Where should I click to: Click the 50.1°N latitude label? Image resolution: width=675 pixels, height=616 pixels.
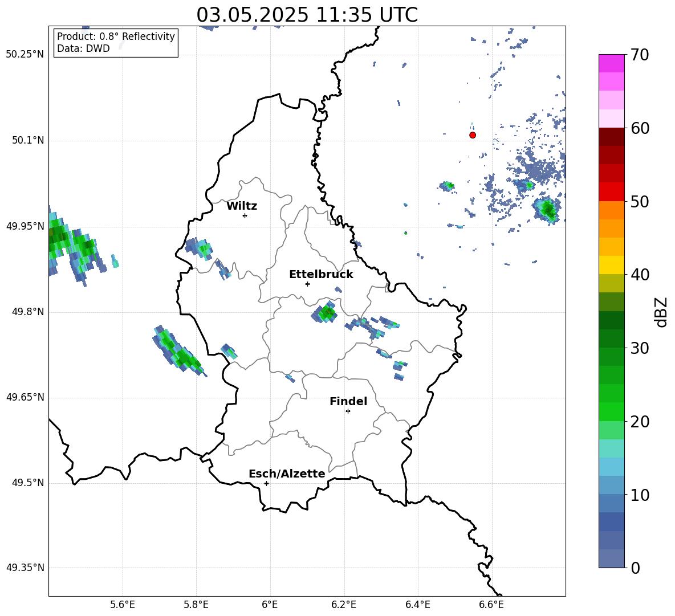pyautogui.click(x=28, y=140)
